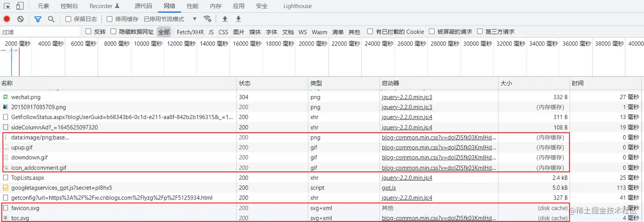The image size is (644, 222).
Task: Filter by 字体 font requests
Action: click(271, 32)
